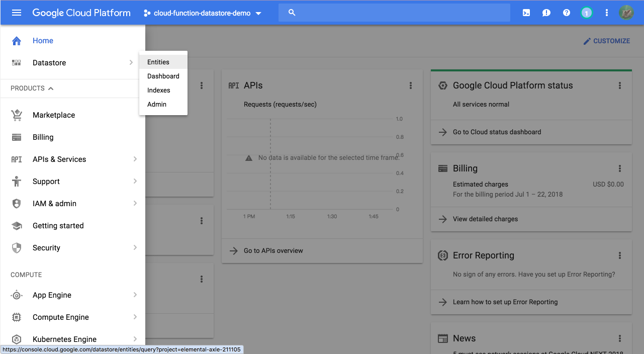Image resolution: width=644 pixels, height=354 pixels.
Task: Select Entities in the Datastore submenu
Action: (x=163, y=62)
